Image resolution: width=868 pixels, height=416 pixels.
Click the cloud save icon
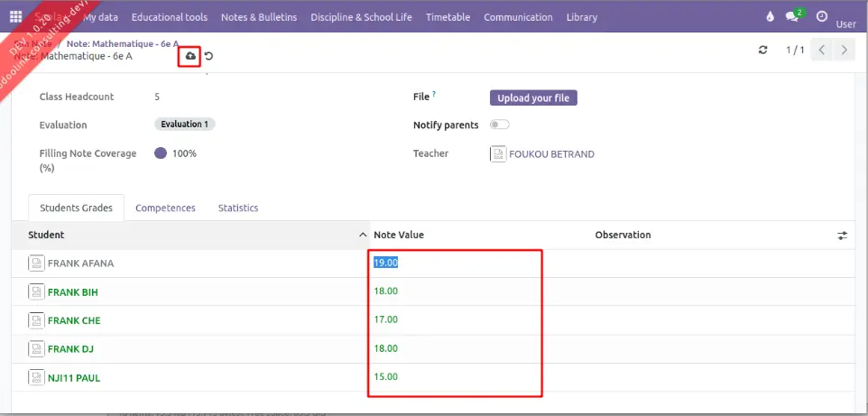189,56
